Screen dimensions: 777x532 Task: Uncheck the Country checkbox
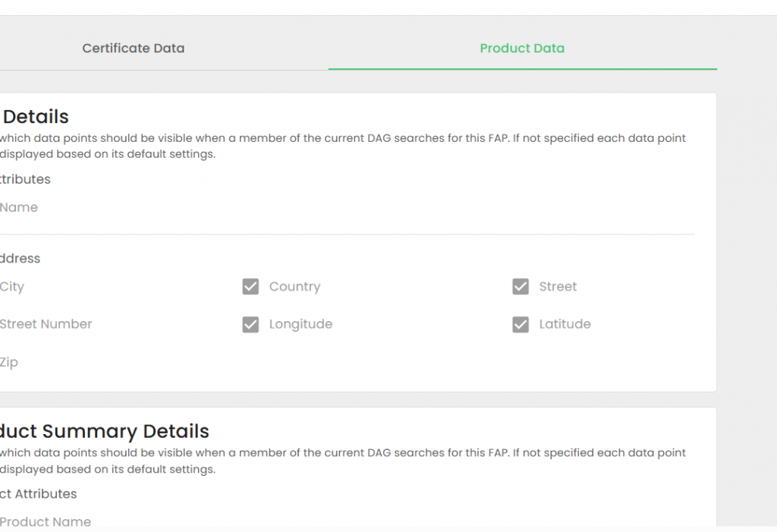250,287
